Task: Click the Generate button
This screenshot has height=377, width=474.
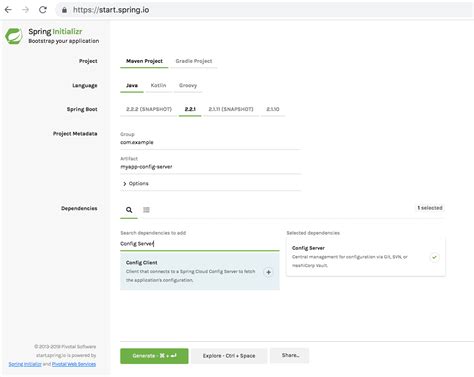Action: (x=154, y=356)
